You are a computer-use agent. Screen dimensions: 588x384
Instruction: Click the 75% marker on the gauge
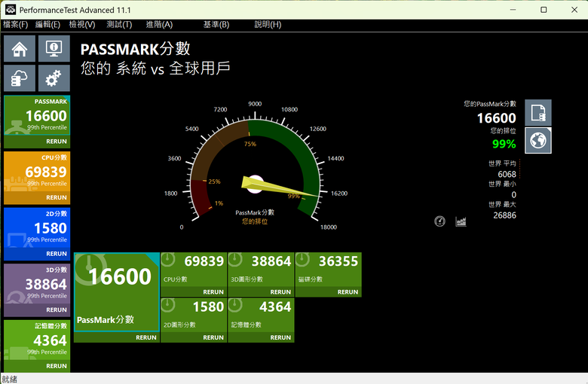tap(250, 144)
